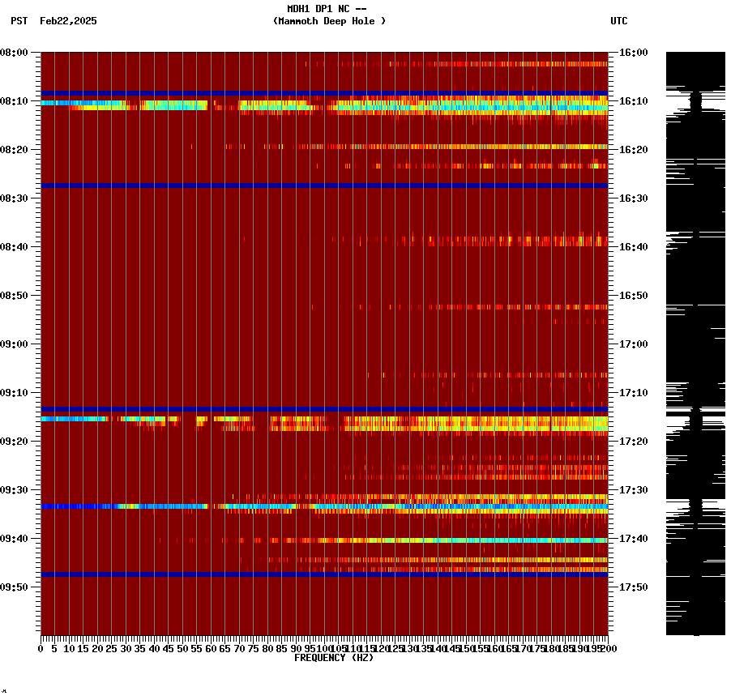Viewport: 731px width, 700px height.
Task: Click the UTC timezone label
Action: click(x=618, y=22)
